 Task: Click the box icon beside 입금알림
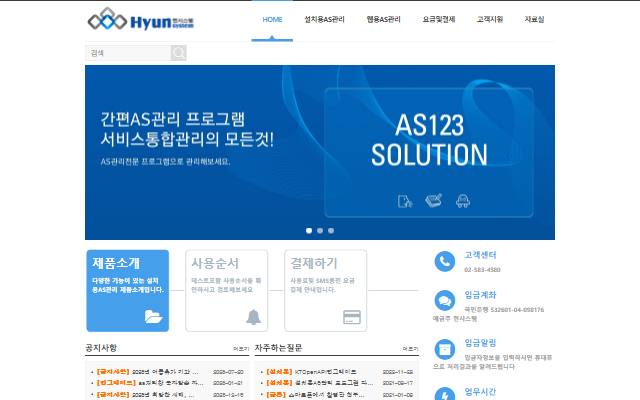pyautogui.click(x=445, y=349)
